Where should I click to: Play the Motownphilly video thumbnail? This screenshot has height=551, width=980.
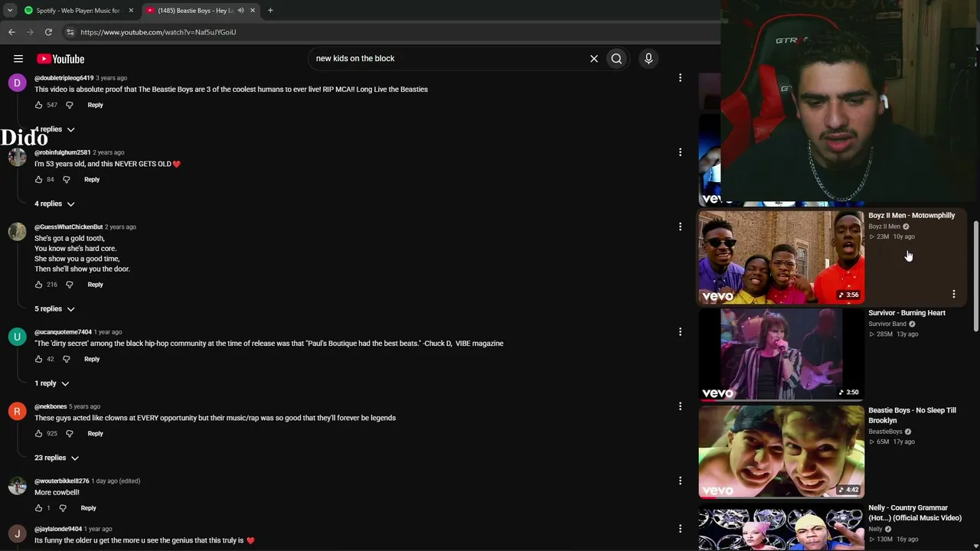coord(781,258)
